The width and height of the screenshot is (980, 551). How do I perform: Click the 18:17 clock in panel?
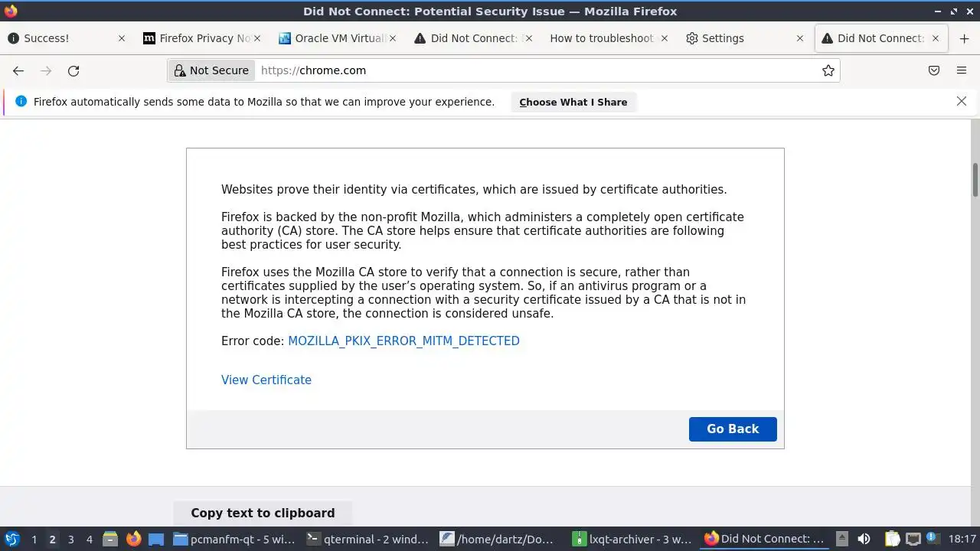coord(962,539)
